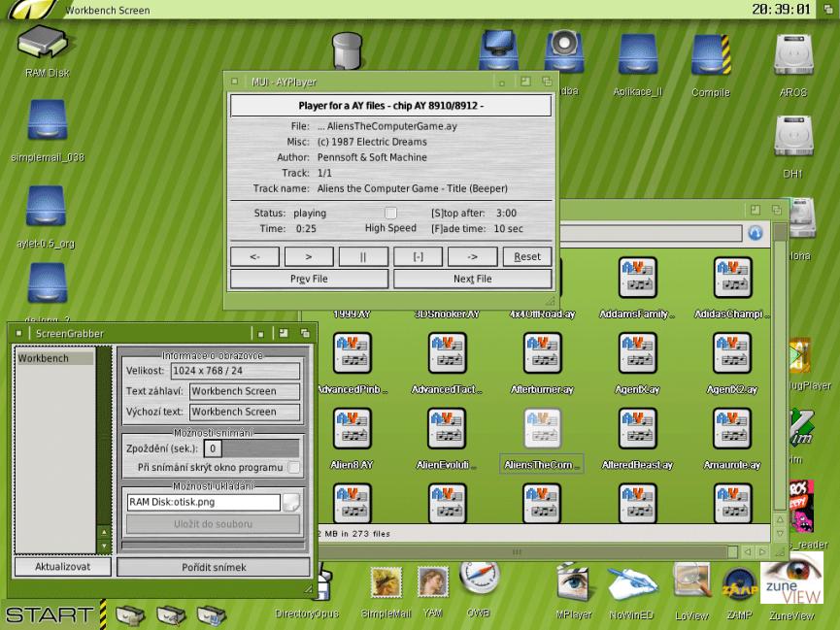Enable the High Speed checkbox
This screenshot has height=630, width=840.
click(390, 213)
